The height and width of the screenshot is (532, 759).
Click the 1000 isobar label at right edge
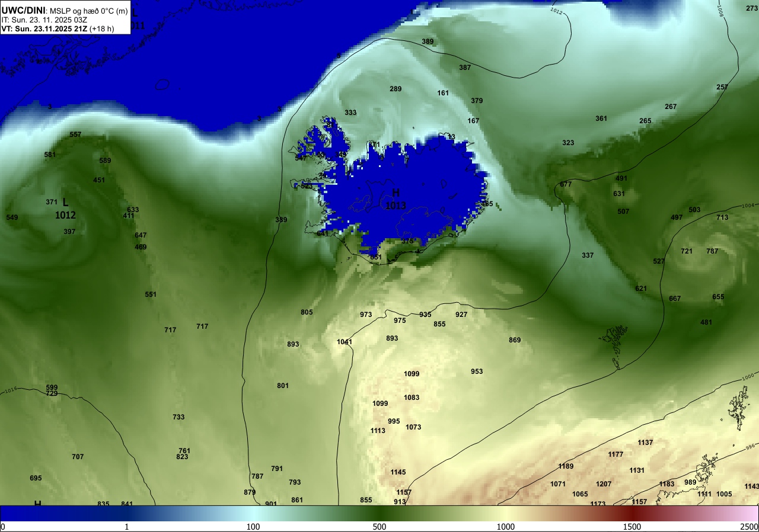pos(748,376)
